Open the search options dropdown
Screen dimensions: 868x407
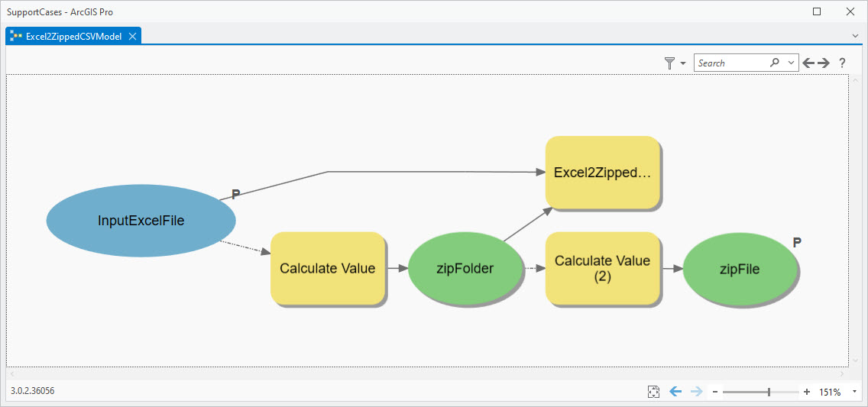(791, 63)
